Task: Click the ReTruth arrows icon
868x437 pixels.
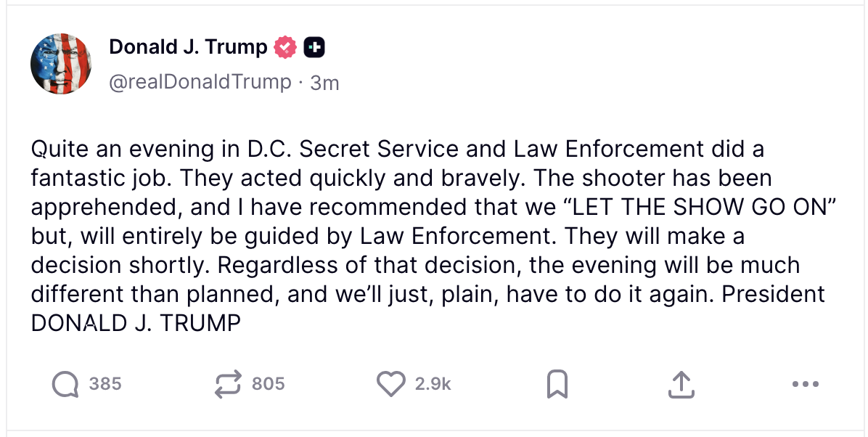Action: (229, 384)
